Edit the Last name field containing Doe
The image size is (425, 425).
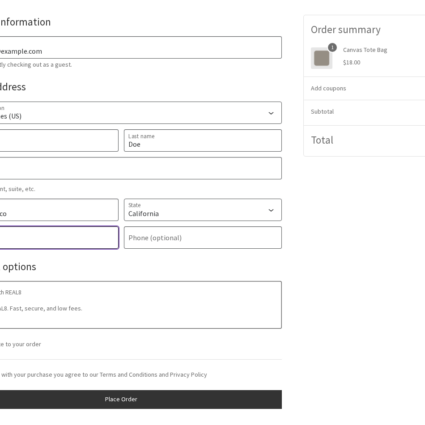[203, 141]
